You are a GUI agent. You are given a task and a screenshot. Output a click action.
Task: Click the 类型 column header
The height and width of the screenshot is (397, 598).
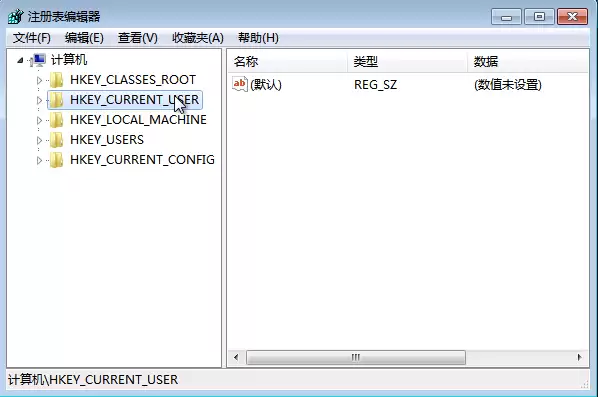click(x=407, y=61)
